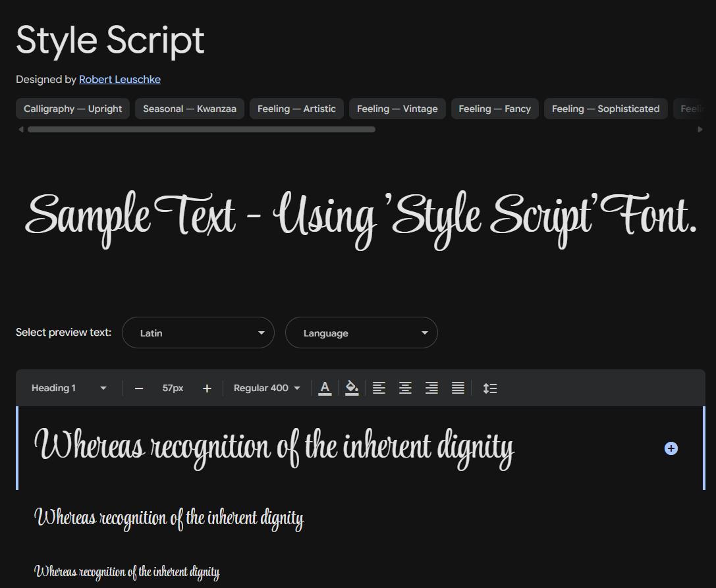Open the Heading 1 style dropdown
The image size is (716, 588).
[69, 388]
